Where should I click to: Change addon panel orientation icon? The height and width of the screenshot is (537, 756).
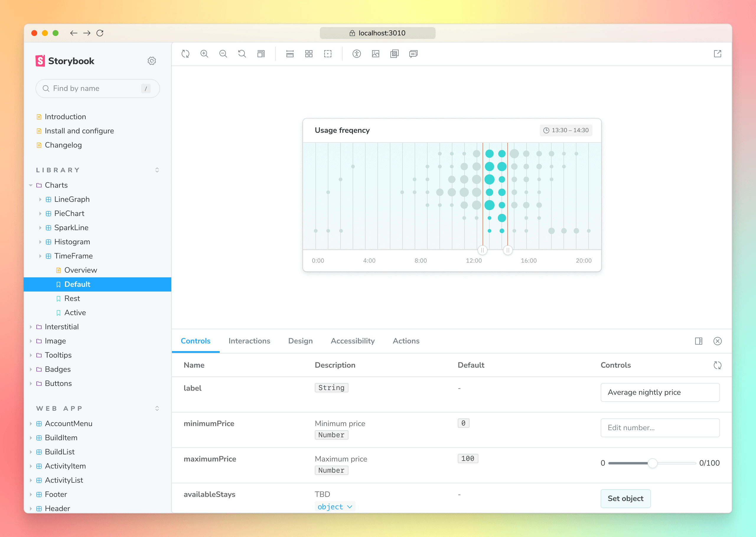click(x=698, y=341)
